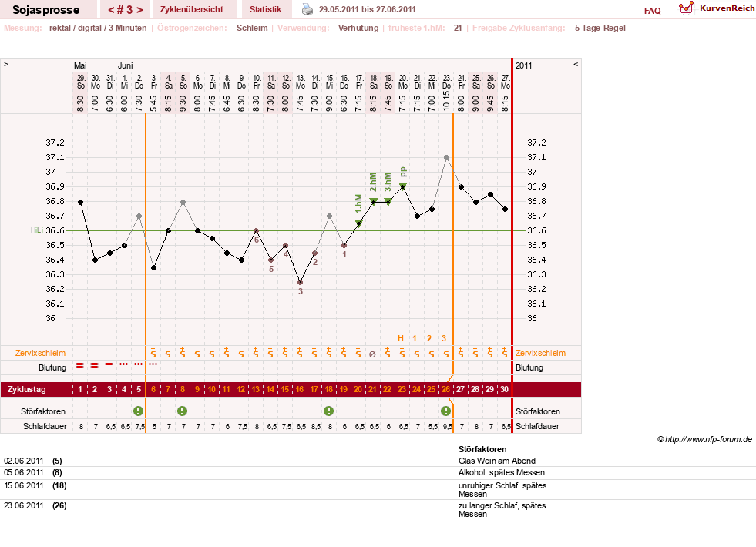
Task: Click the 'unruhiger Schlaf, spätes Messen' note
Action: point(502,490)
